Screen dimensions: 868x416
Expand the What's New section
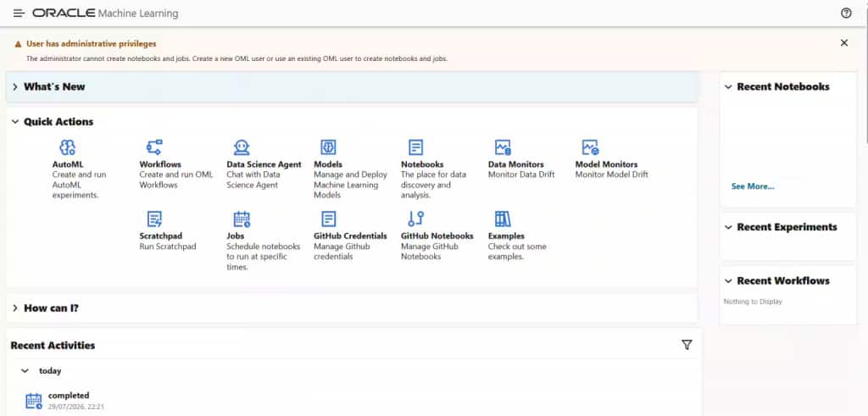coord(15,87)
